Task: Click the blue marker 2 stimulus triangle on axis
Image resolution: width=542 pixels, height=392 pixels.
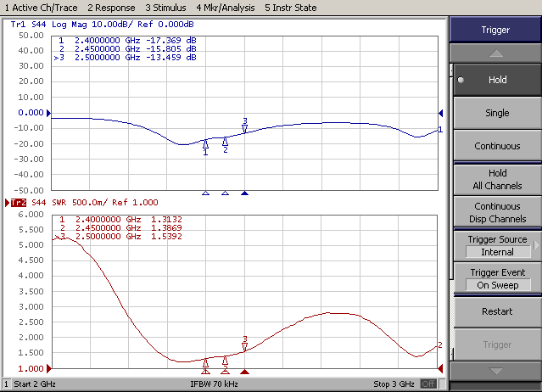Action: click(225, 193)
